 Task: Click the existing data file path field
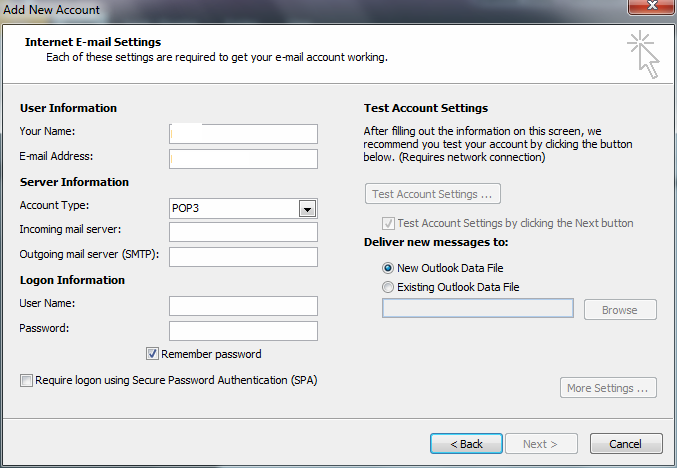[478, 308]
